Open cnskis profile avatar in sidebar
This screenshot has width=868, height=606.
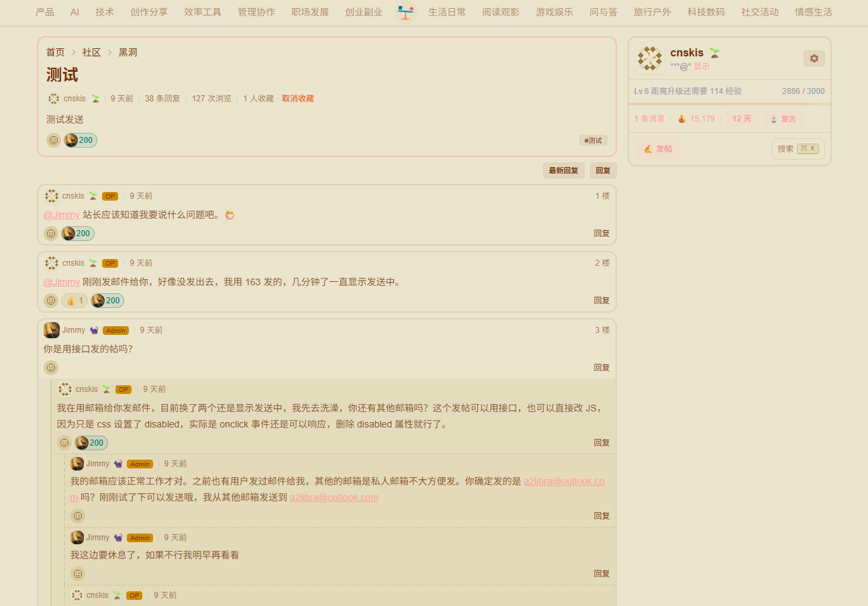coord(649,59)
